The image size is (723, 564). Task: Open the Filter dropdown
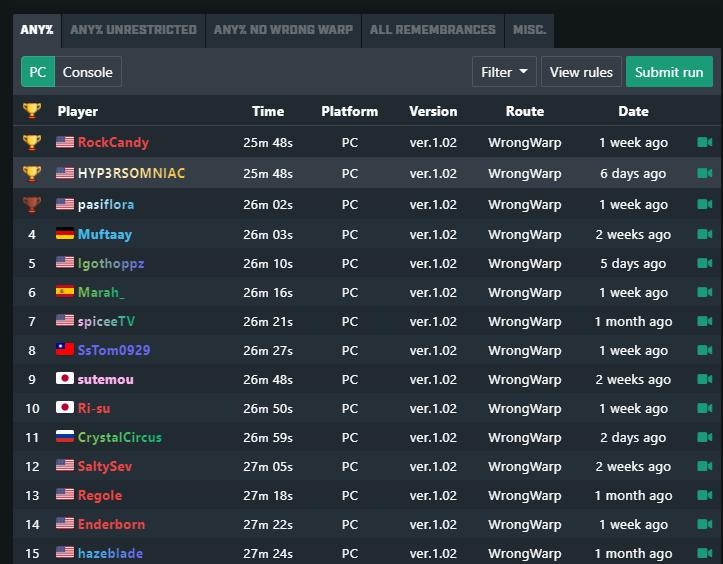click(504, 72)
